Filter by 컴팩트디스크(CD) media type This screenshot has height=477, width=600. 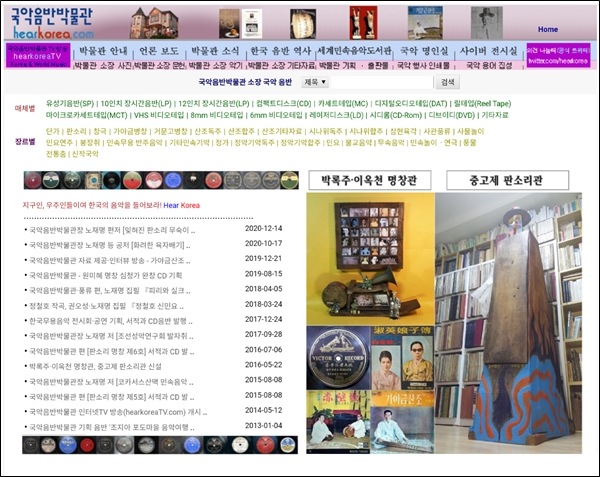point(284,104)
